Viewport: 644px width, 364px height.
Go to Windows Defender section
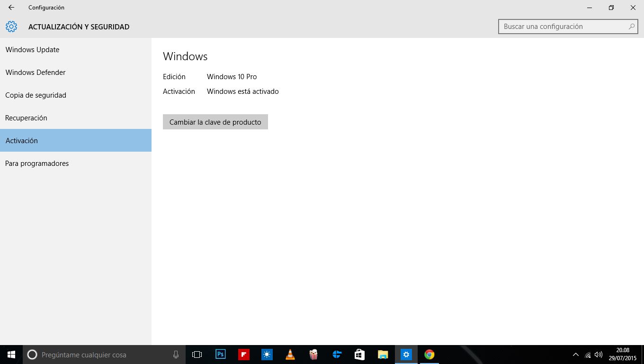(x=36, y=73)
